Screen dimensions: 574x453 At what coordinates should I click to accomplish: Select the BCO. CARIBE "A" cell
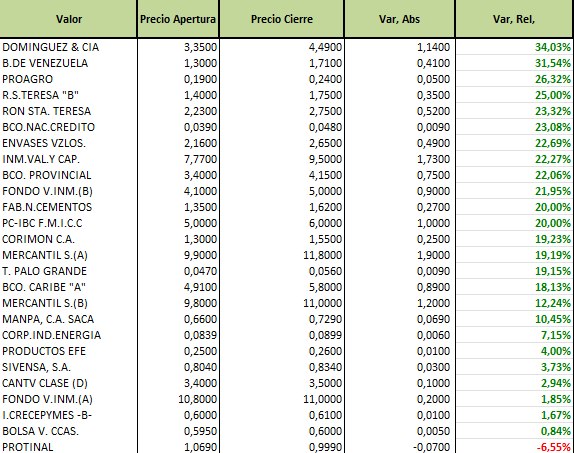point(68,287)
